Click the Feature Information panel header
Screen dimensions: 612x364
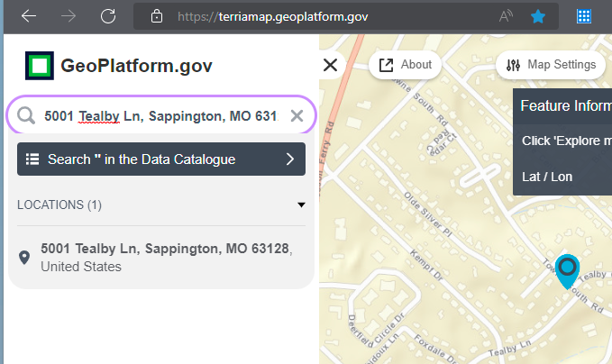pos(562,106)
